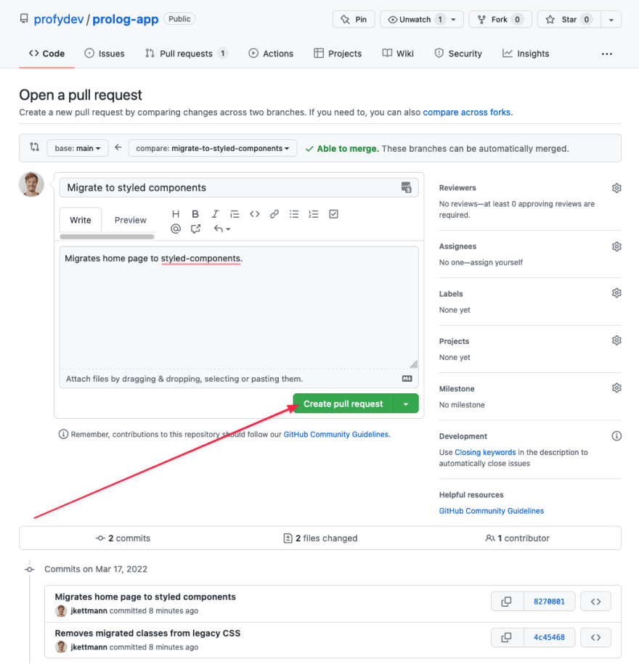Open GitHub Community Guidelines link in reminder note

pyautogui.click(x=336, y=434)
